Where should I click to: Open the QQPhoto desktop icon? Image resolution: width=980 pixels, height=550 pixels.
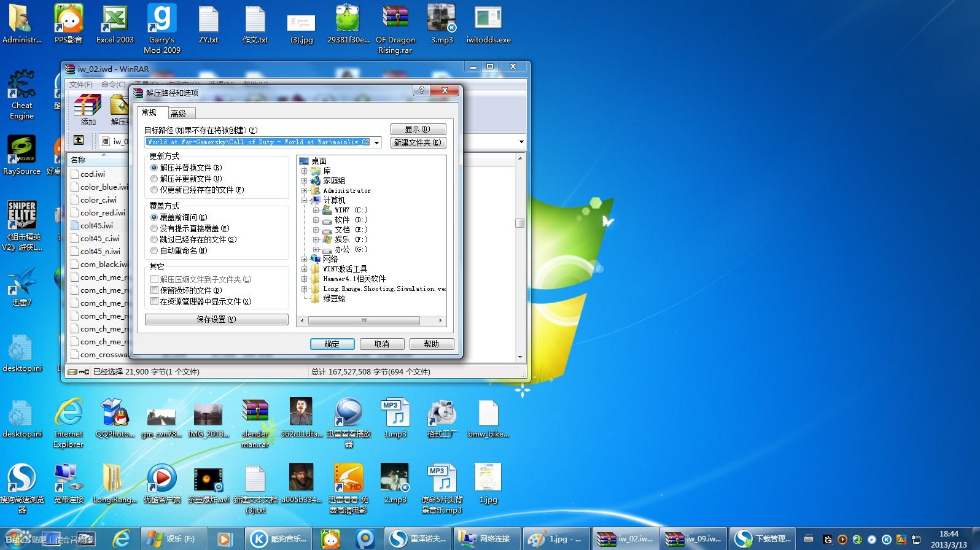[x=115, y=417]
